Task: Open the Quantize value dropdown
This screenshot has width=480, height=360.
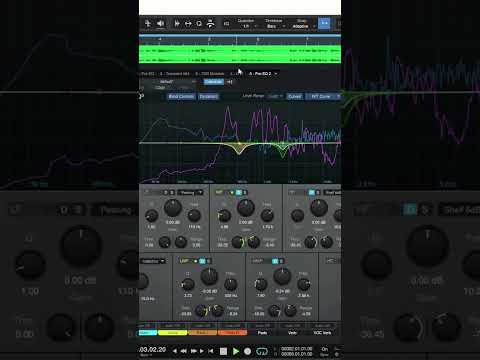Action: pos(248,26)
